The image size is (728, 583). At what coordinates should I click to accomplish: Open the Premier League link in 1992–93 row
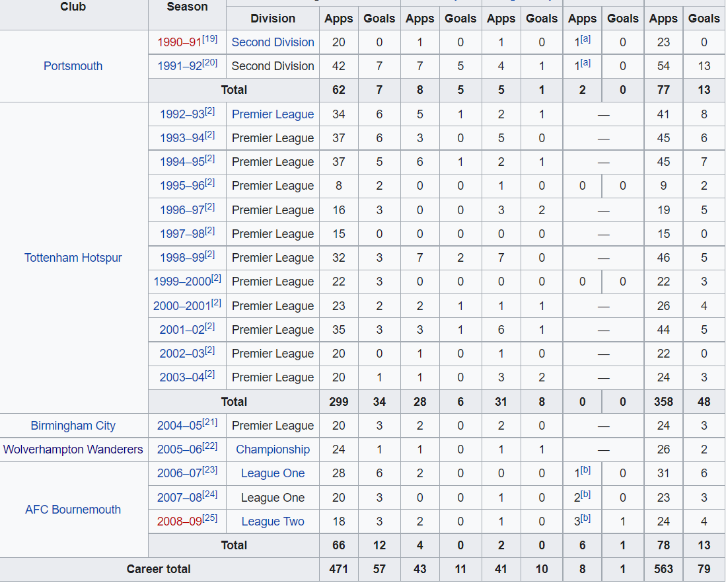[x=273, y=114]
